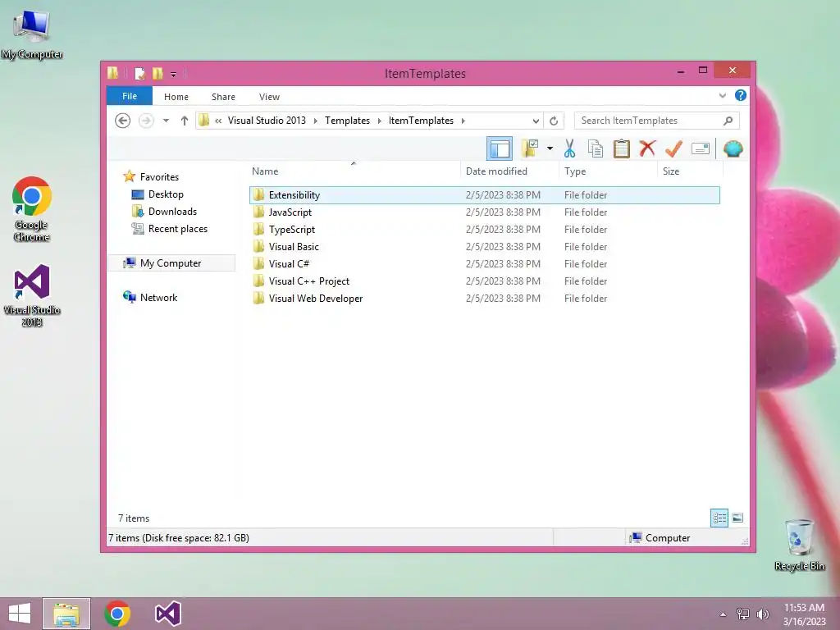Click the folder options toolbar icon
Viewport: 840px width, 630px height.
(x=530, y=148)
